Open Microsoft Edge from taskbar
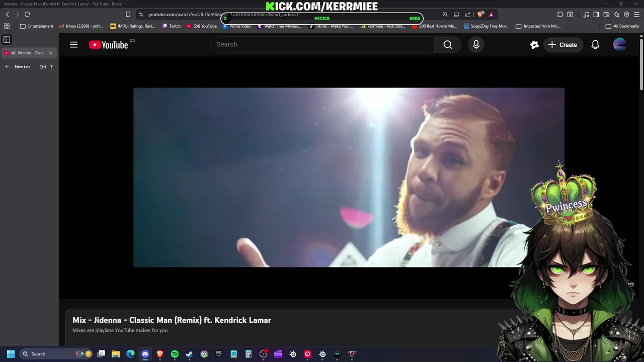The height and width of the screenshot is (362, 644). [x=130, y=354]
